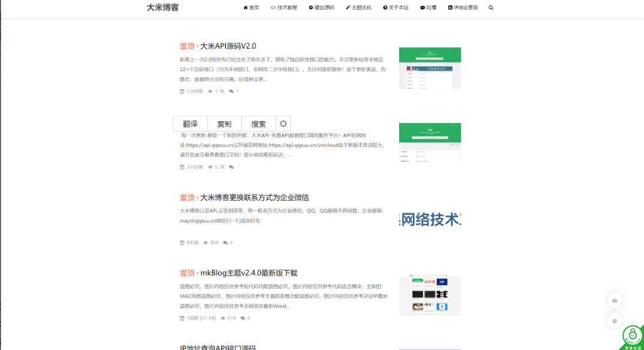Screen dimensions: 644x350
Task: Click the pen icon beside 主题优化
Action: click(349, 8)
